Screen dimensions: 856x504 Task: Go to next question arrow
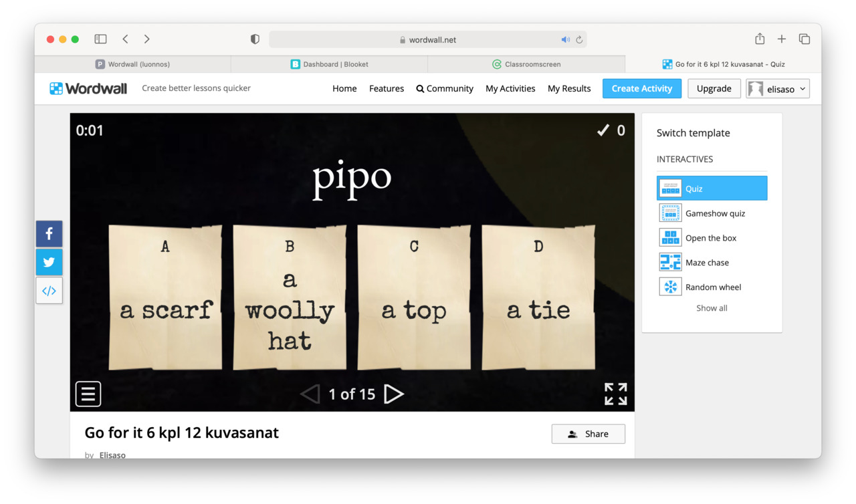(x=394, y=394)
